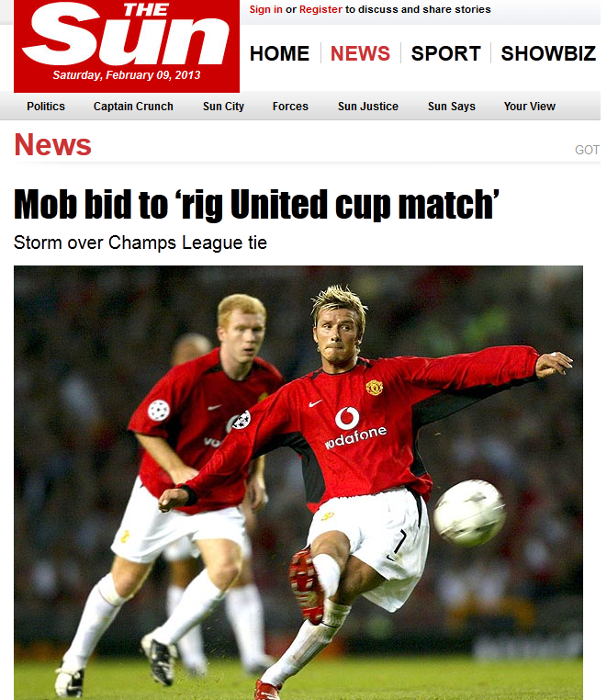Screen dimensions: 607x700
Task: Click the GOT text at the right edge
Action: pyautogui.click(x=587, y=150)
